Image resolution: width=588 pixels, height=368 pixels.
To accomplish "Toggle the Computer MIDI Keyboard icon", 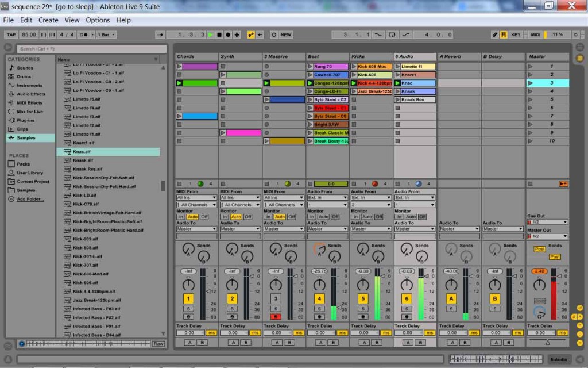I will tap(504, 34).
